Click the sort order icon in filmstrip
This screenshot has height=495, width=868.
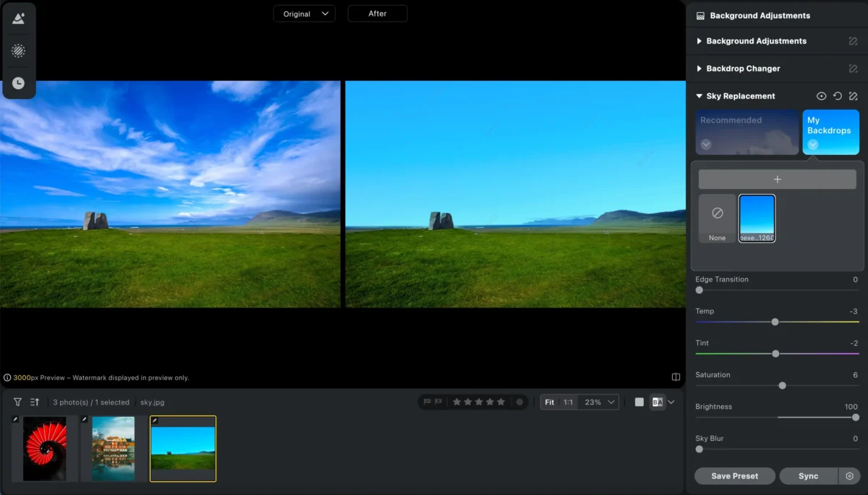pos(35,402)
